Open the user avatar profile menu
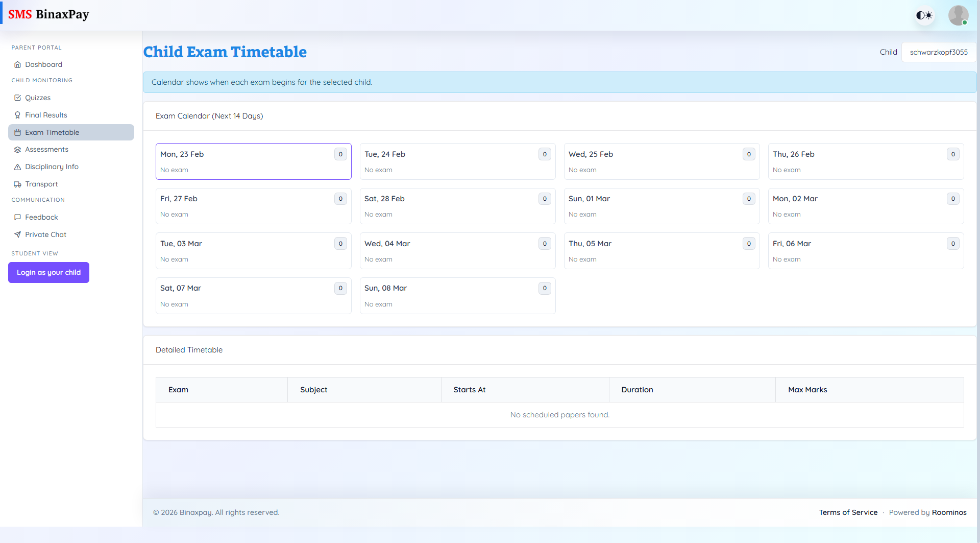This screenshot has height=543, width=980. (x=958, y=15)
